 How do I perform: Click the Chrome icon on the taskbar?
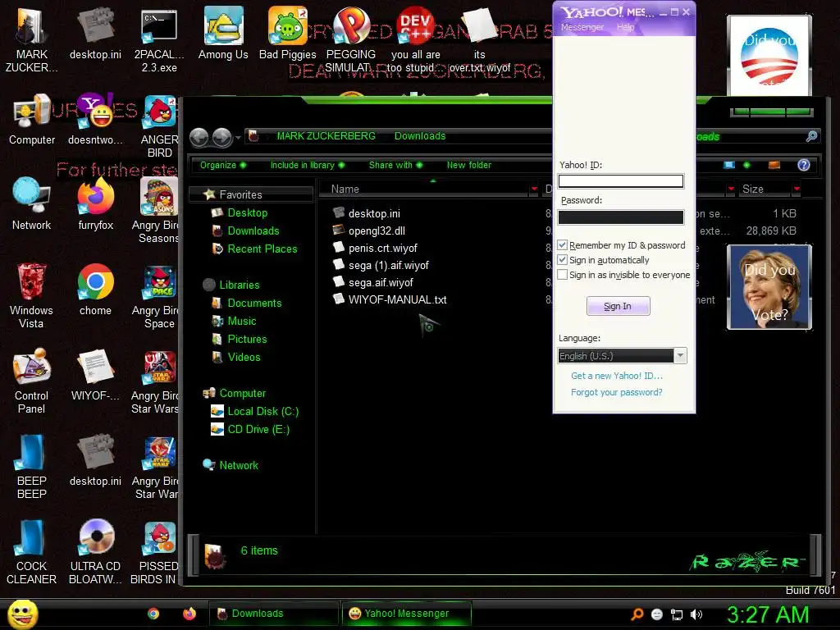(x=153, y=614)
